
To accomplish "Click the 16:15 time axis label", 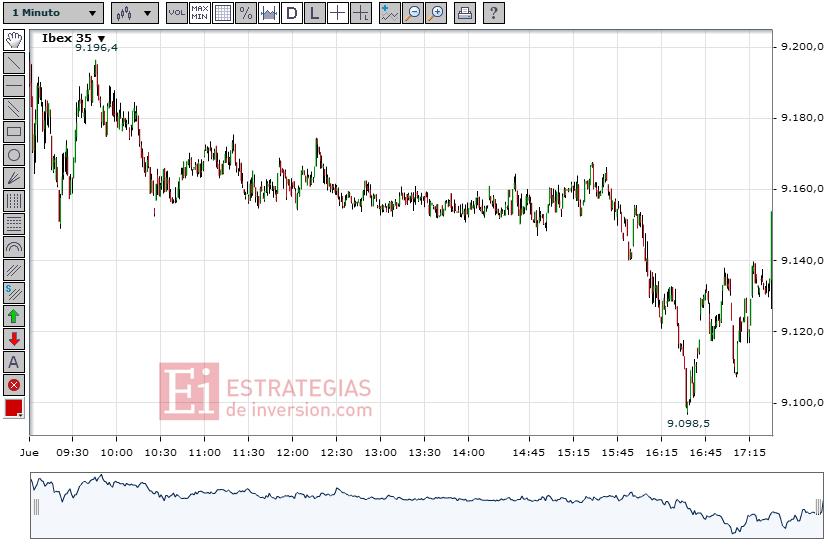I will [662, 453].
